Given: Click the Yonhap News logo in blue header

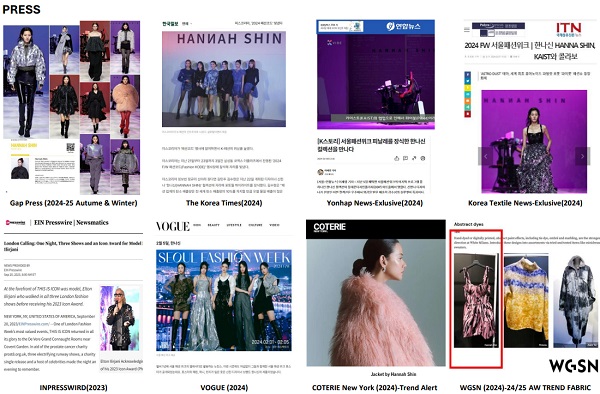Looking at the screenshot, I should [403, 26].
